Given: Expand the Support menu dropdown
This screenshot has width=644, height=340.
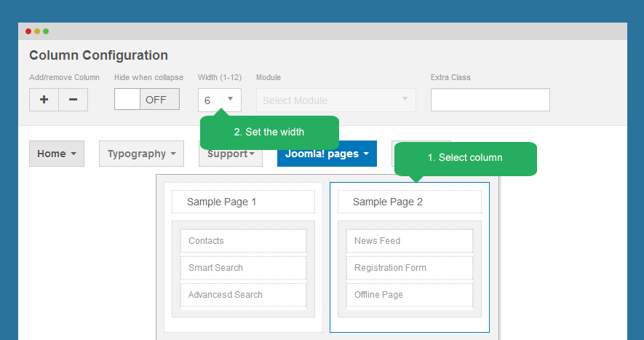Looking at the screenshot, I should [230, 154].
